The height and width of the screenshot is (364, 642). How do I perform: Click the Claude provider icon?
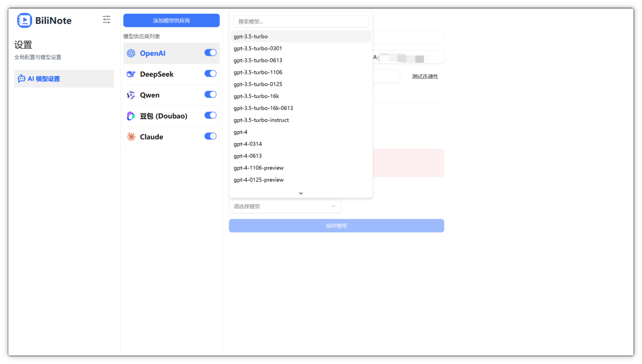131,136
